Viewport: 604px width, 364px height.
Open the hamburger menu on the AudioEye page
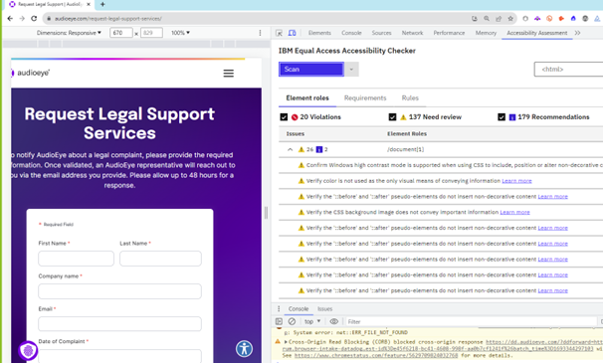(229, 74)
